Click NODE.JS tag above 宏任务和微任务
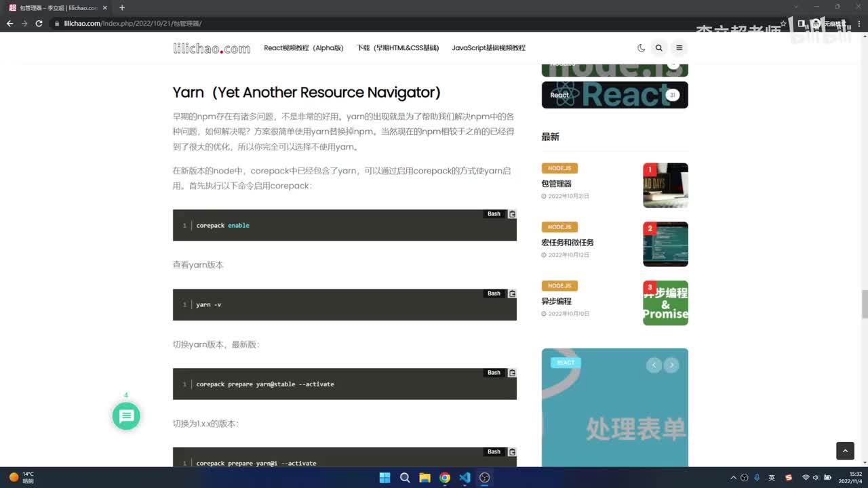 click(559, 227)
